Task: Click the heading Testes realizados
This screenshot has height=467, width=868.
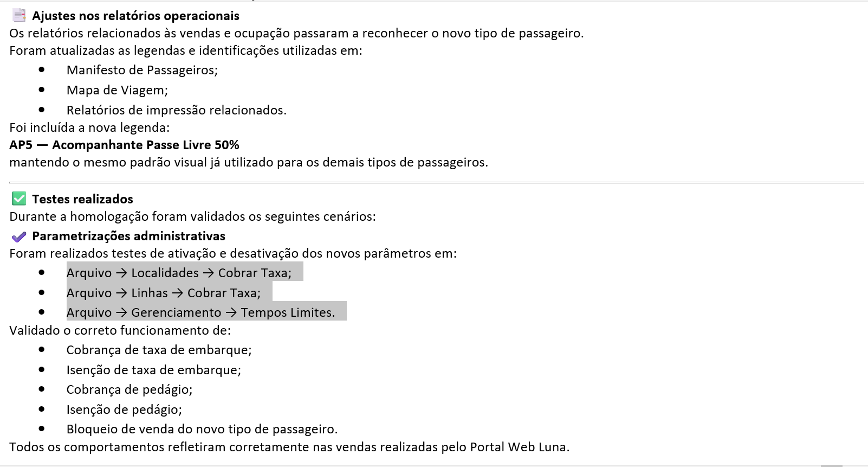Action: tap(82, 199)
